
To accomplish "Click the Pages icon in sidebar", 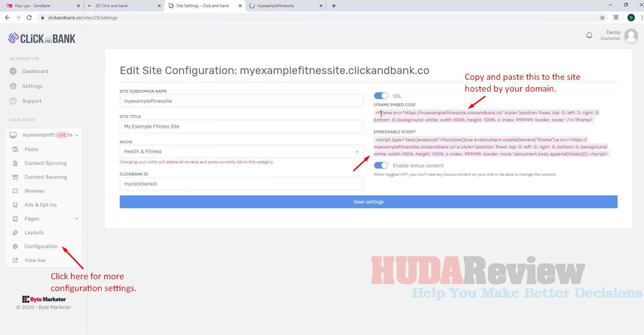I will click(15, 219).
